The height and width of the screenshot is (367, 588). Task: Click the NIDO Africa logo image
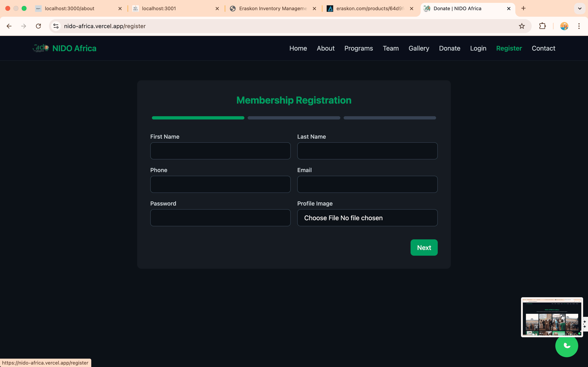(x=41, y=48)
